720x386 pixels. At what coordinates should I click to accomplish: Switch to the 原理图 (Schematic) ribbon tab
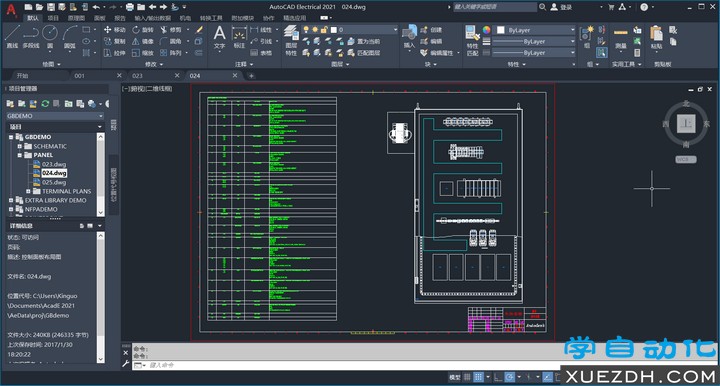point(76,18)
